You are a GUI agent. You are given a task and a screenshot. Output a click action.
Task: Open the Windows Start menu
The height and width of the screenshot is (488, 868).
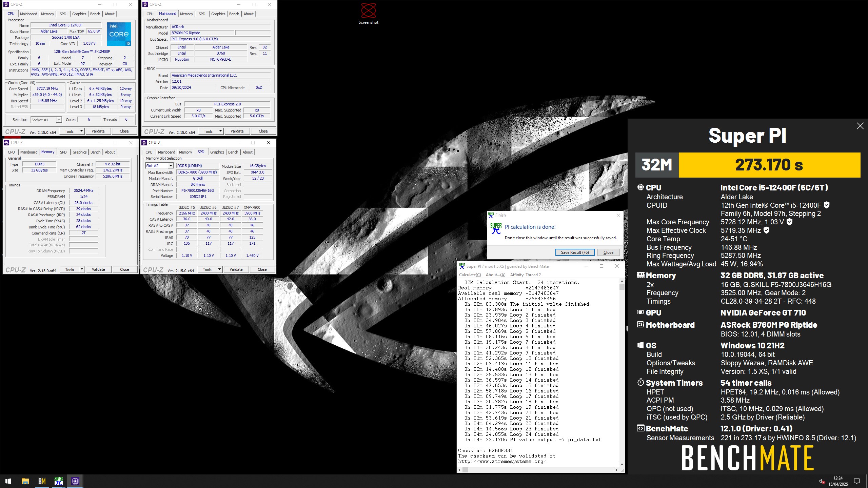click(8, 481)
